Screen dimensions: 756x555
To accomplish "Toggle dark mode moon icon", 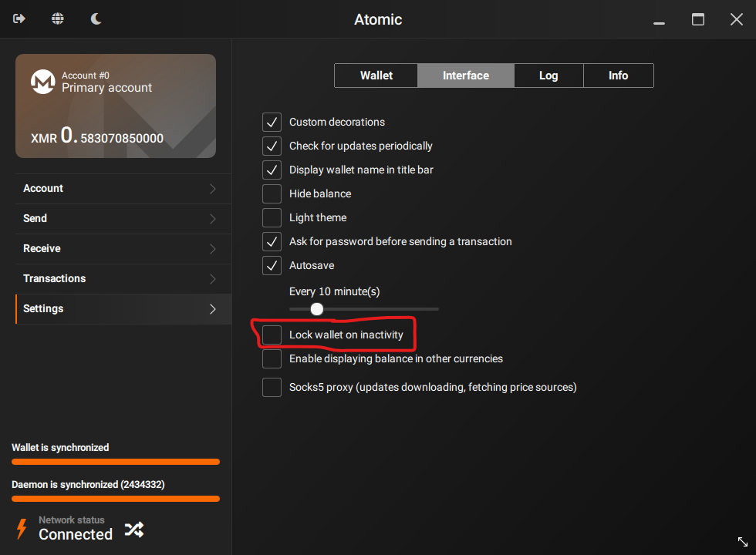I will pyautogui.click(x=96, y=18).
